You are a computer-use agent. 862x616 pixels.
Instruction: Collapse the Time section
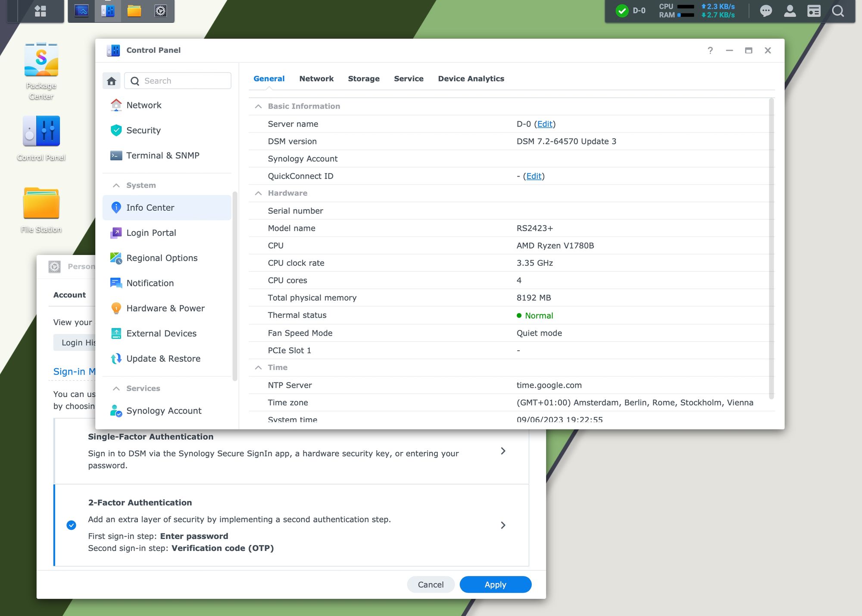pos(258,367)
